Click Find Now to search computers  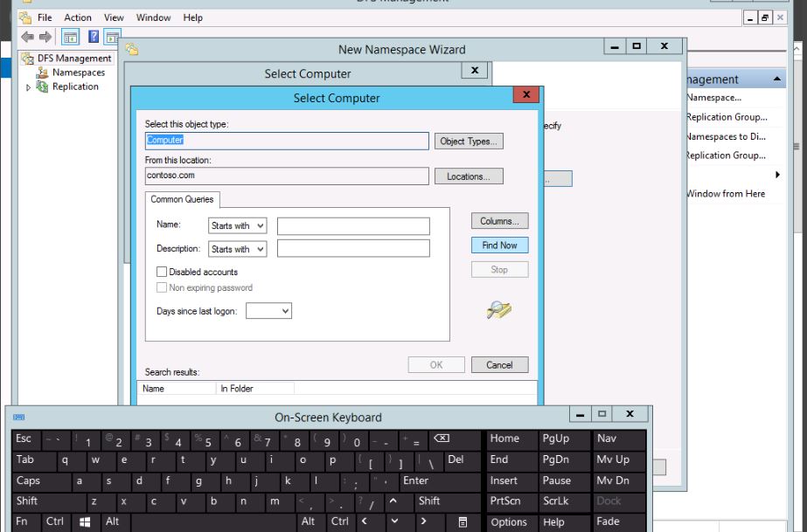pos(499,245)
